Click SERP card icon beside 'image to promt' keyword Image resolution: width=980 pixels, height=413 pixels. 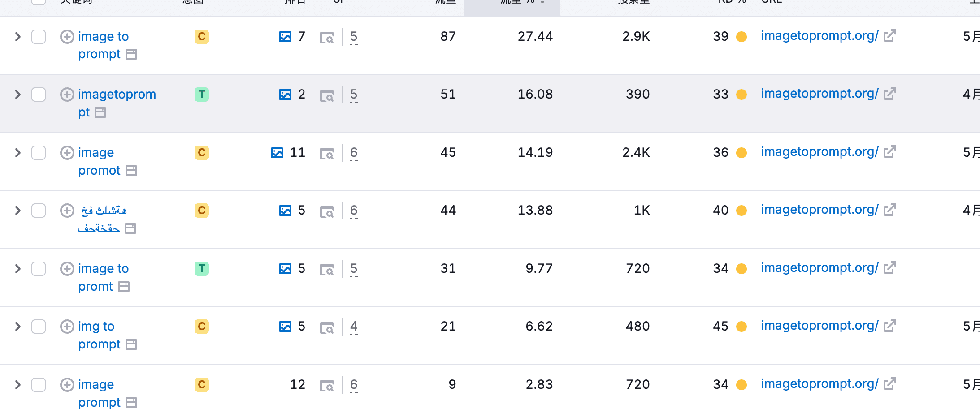point(124,287)
